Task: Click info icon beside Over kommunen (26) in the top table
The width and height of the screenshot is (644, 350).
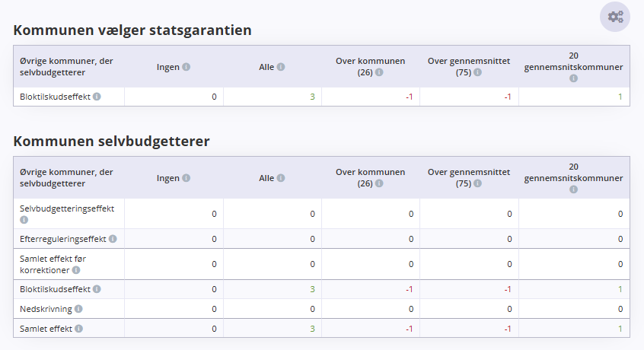Action: point(379,72)
